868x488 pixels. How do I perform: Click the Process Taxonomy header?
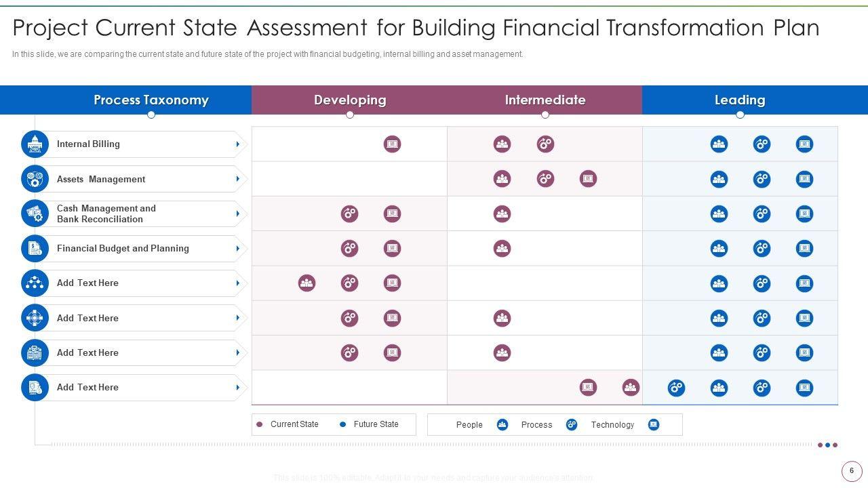(x=151, y=100)
